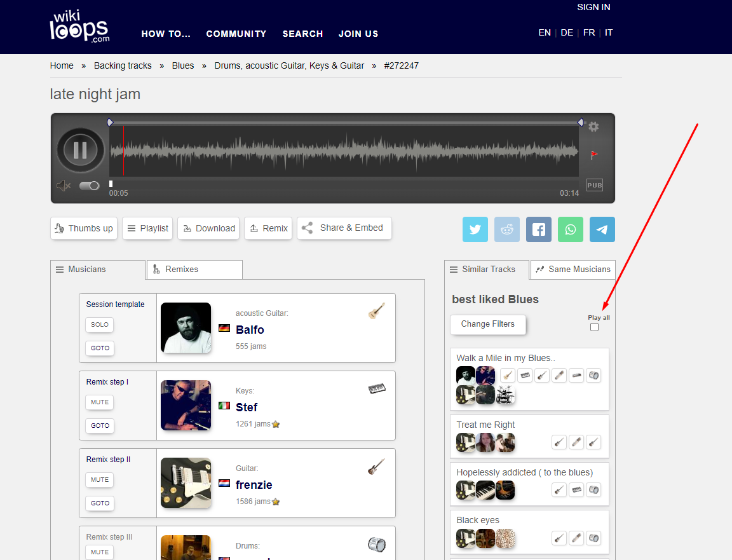The height and width of the screenshot is (560, 732).
Task: Click the left loop range marker
Action: [x=110, y=123]
